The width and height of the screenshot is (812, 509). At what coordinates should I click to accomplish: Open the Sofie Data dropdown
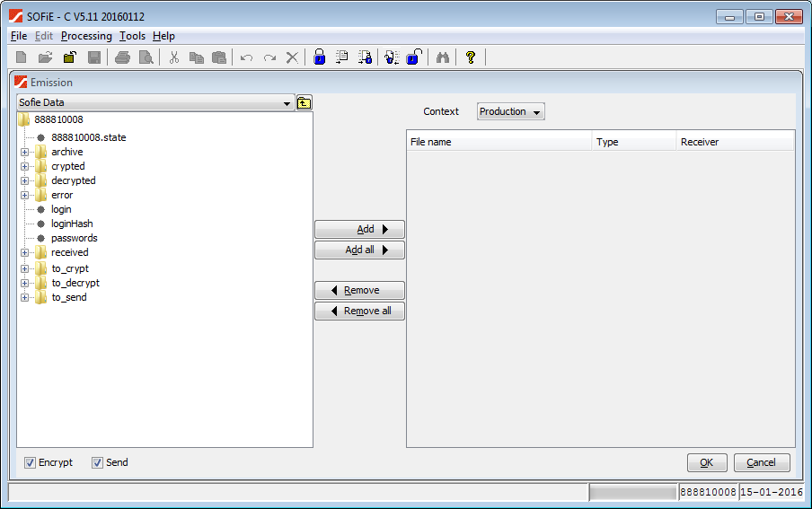point(287,103)
